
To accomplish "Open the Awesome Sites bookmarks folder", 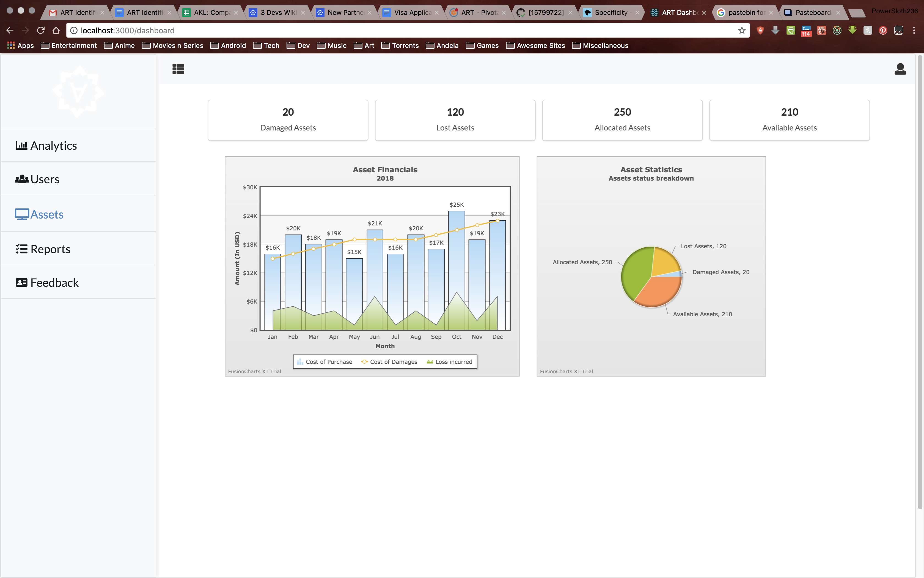I will pos(535,45).
